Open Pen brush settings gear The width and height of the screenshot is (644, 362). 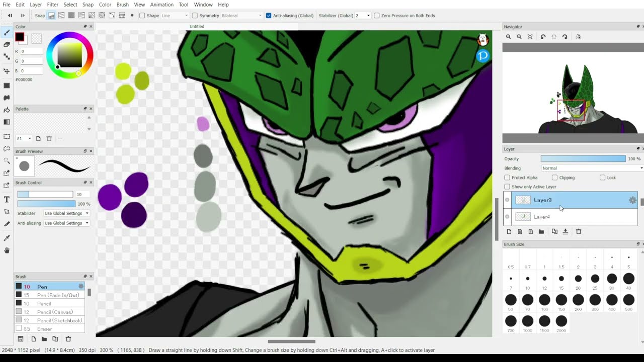coord(80,286)
